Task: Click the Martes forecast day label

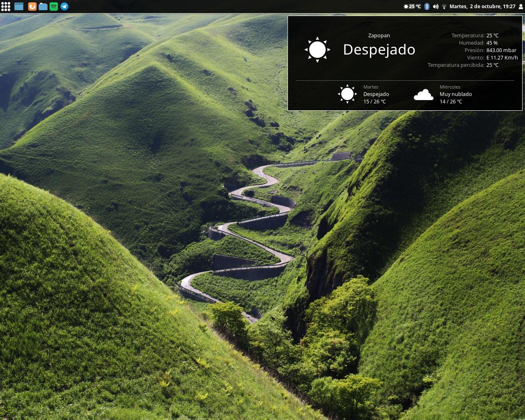Action: pyautogui.click(x=371, y=87)
